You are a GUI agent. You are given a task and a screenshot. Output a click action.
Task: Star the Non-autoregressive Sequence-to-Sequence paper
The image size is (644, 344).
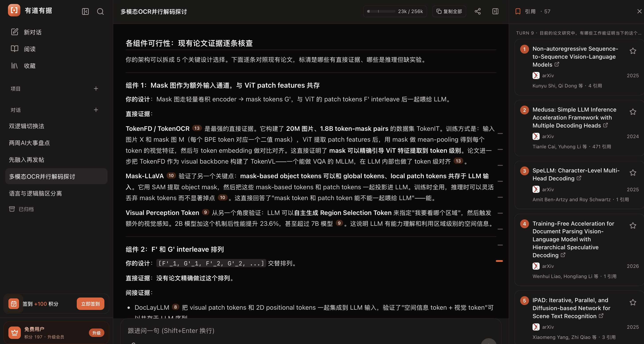pyautogui.click(x=633, y=51)
